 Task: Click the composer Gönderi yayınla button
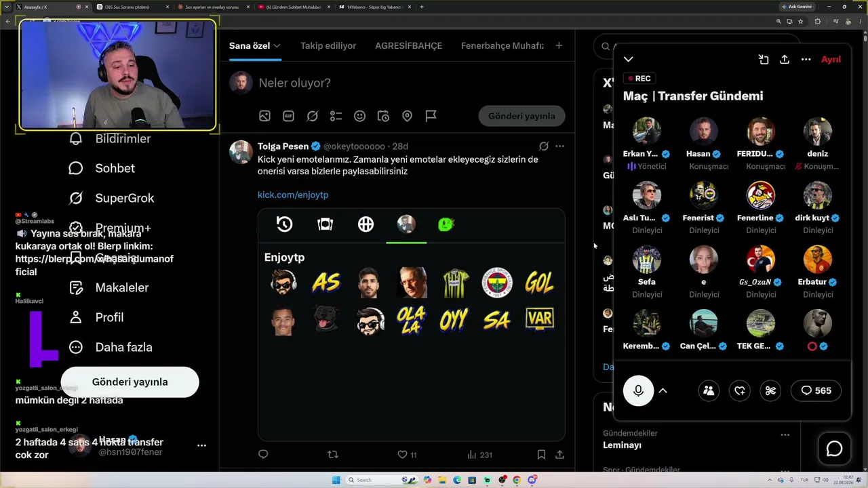coord(521,116)
